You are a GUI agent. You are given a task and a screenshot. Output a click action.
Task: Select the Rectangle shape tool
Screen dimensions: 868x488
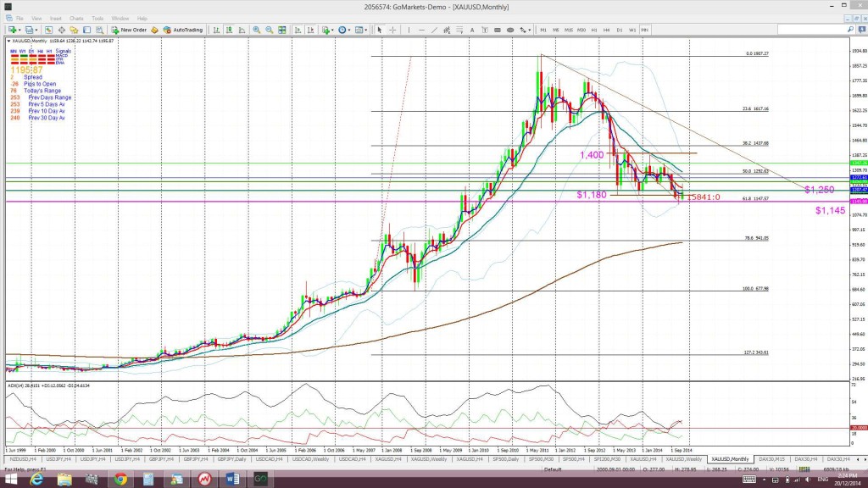498,30
